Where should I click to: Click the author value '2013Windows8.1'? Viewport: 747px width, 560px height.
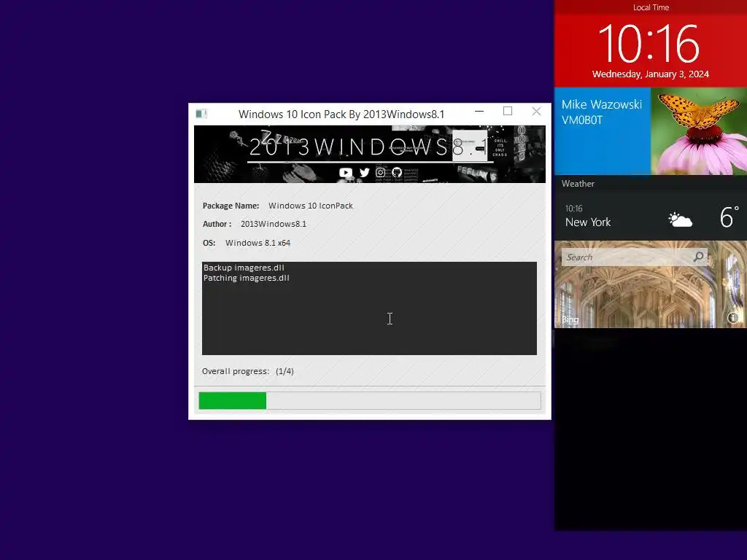tap(274, 224)
